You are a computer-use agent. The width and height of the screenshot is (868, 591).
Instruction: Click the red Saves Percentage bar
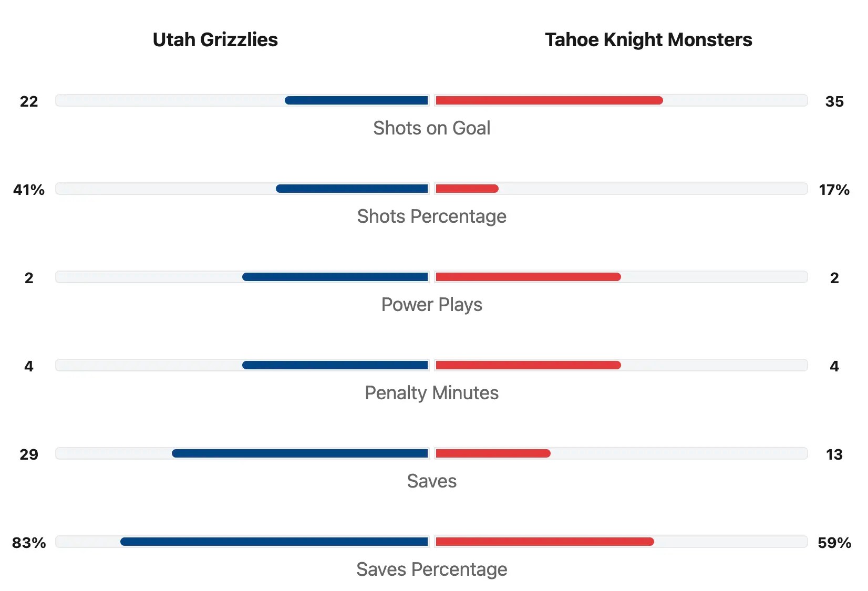(544, 542)
